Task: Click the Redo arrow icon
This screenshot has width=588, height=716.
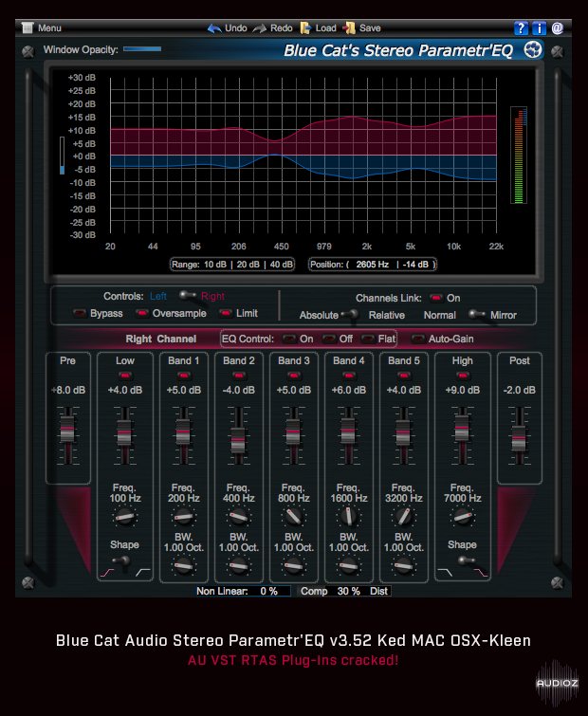Action: (x=260, y=28)
